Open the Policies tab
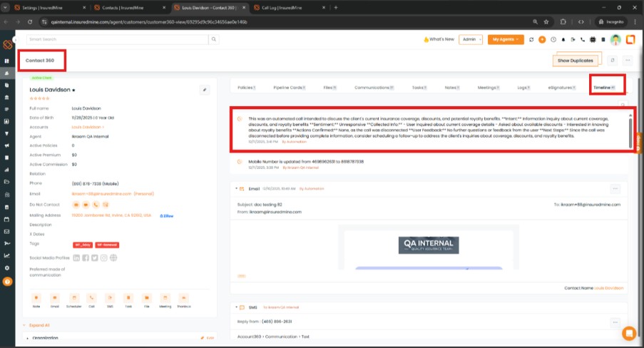The image size is (644, 348). (x=247, y=87)
